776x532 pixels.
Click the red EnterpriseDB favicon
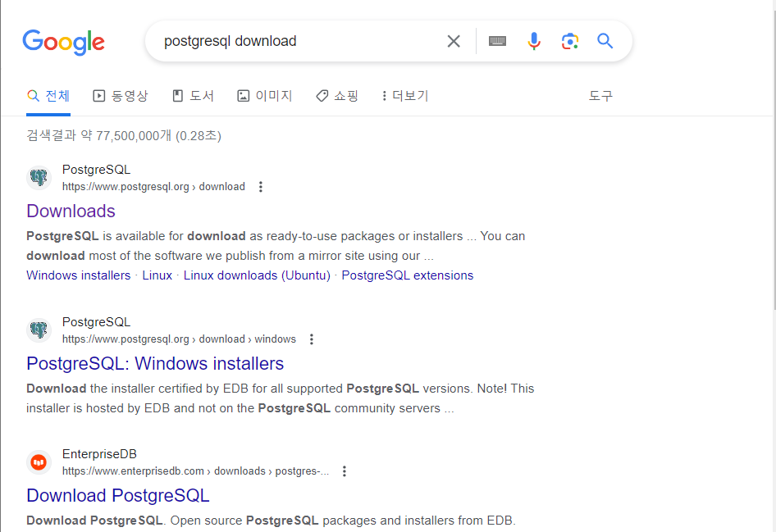[39, 462]
